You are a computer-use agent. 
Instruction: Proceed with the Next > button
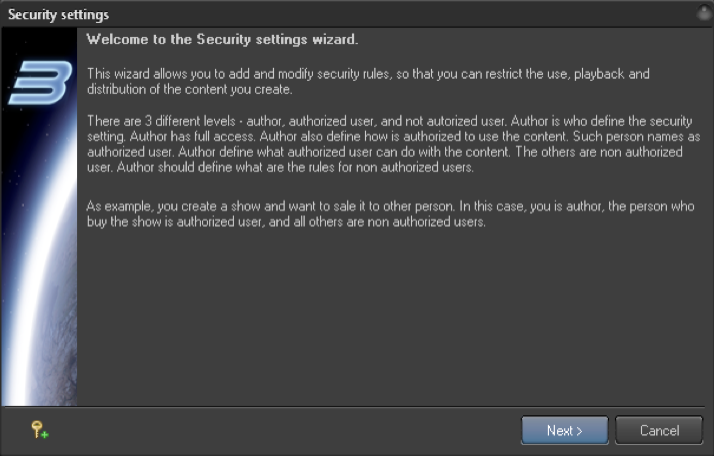pos(565,430)
